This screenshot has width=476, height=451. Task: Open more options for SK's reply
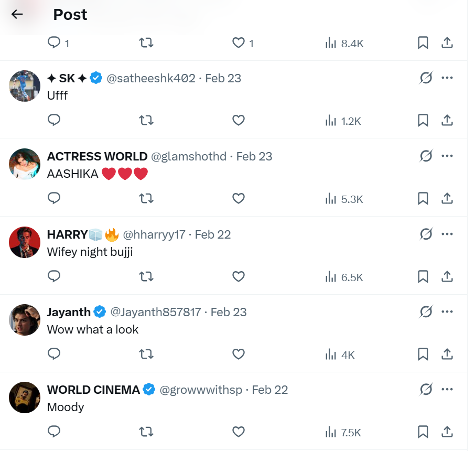[x=447, y=78]
